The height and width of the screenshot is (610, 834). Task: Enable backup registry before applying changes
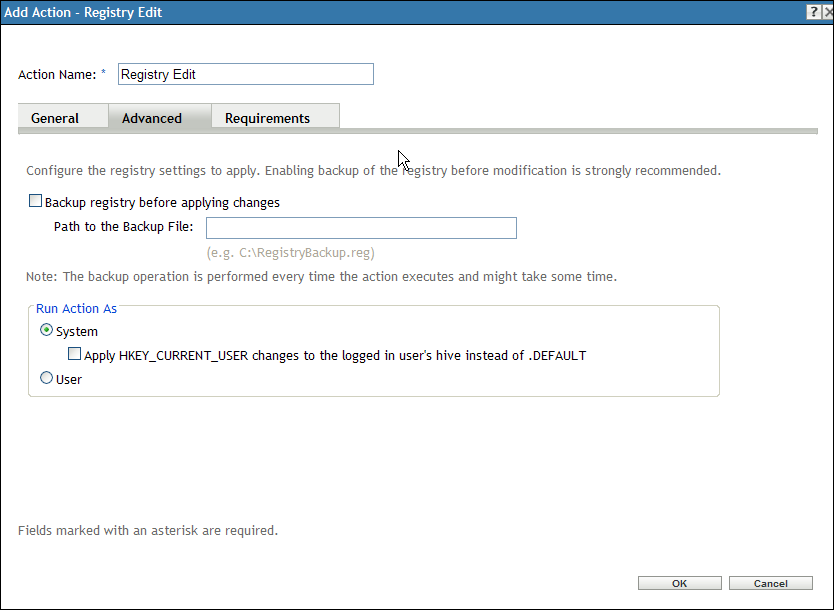coord(35,200)
